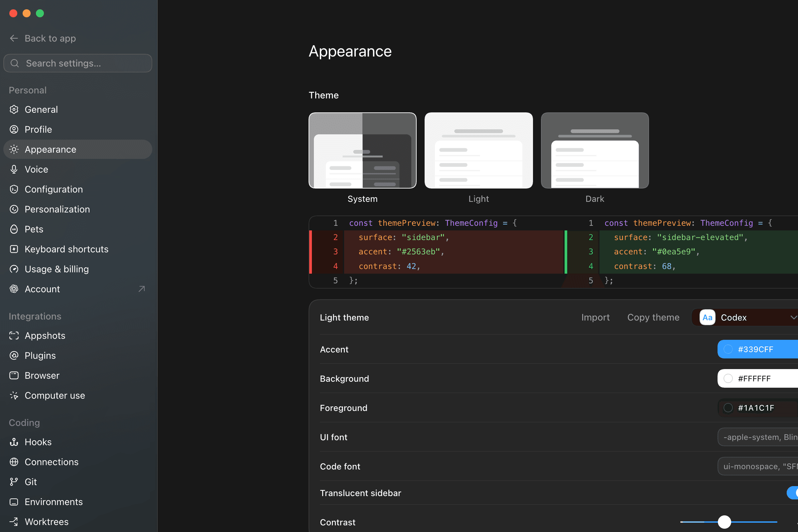Select the Light theme thumbnail
The width and height of the screenshot is (798, 532).
[478, 150]
